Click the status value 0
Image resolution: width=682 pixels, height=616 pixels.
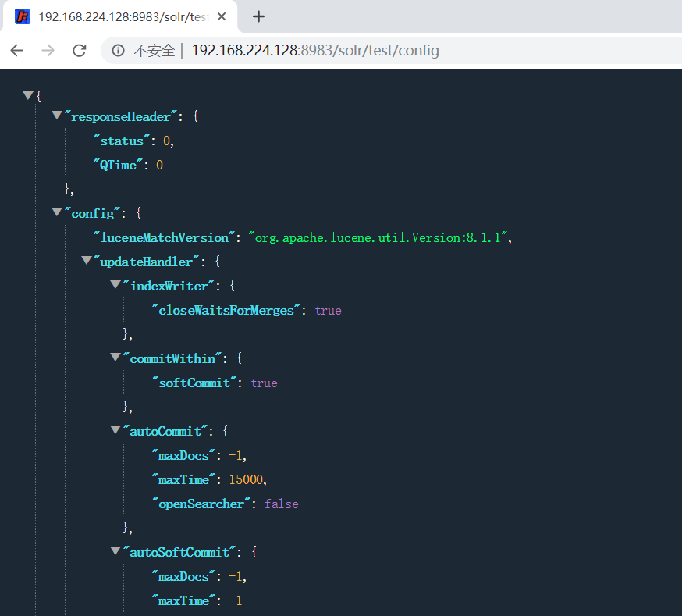(166, 141)
